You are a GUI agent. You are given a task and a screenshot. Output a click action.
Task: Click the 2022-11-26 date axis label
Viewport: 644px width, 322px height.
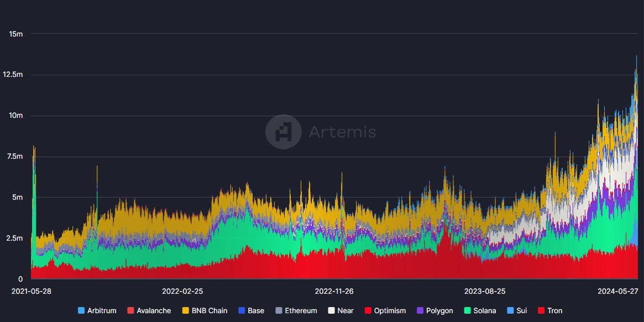click(334, 291)
